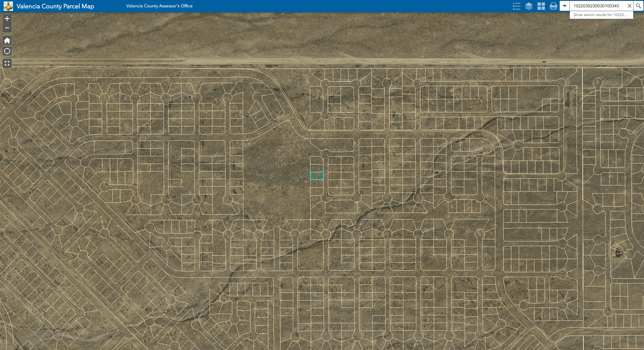Image resolution: width=644 pixels, height=350 pixels.
Task: Zoom out of the map
Action: 7,28
